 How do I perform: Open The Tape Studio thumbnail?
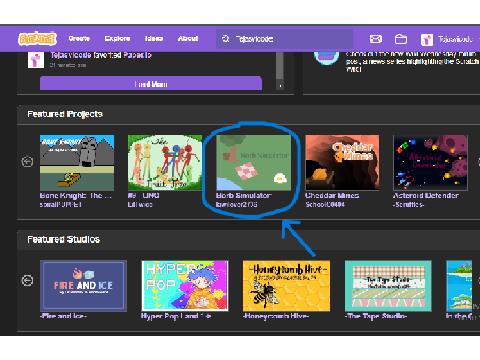[388, 286]
